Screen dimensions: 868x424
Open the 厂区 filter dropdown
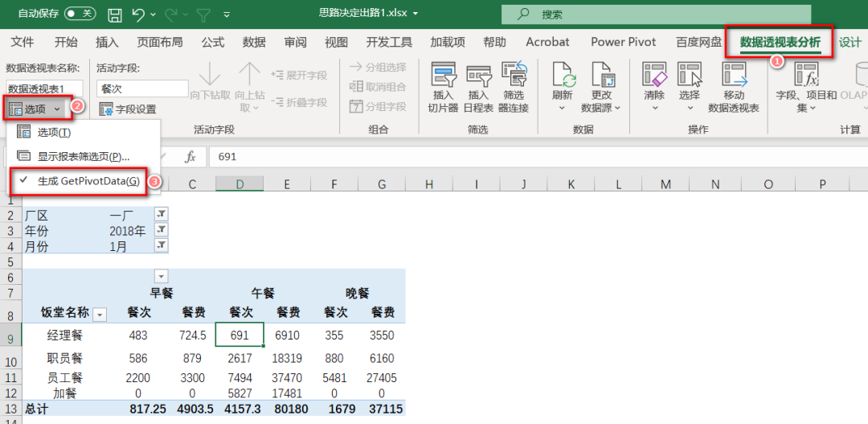tap(161, 214)
